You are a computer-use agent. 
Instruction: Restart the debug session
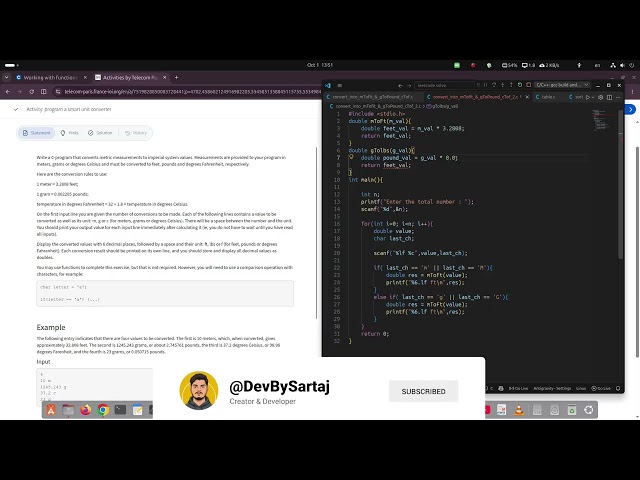pos(520,85)
